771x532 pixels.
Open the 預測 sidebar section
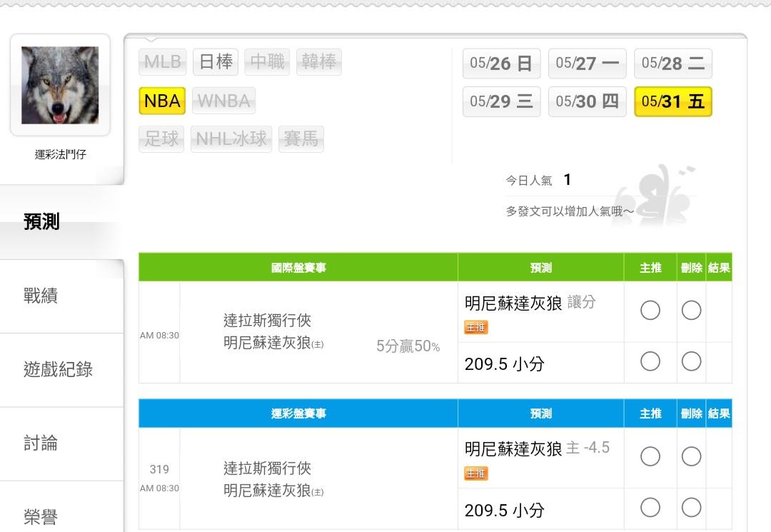(x=42, y=221)
